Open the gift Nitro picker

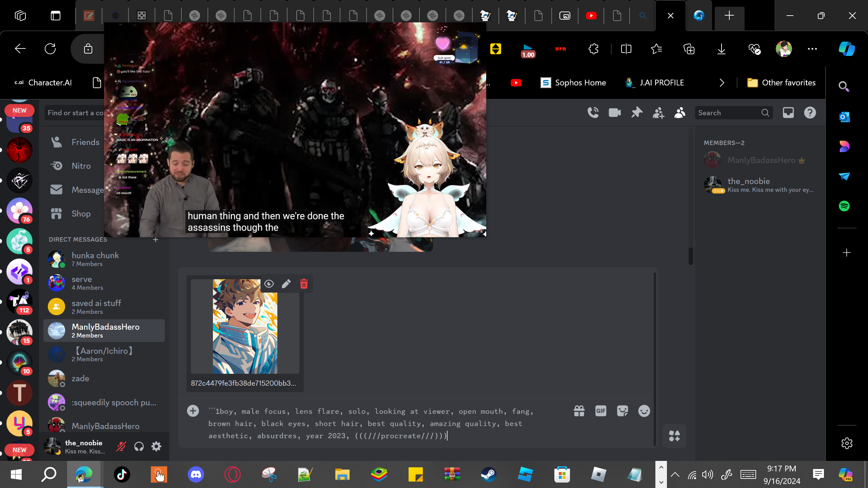(x=579, y=411)
